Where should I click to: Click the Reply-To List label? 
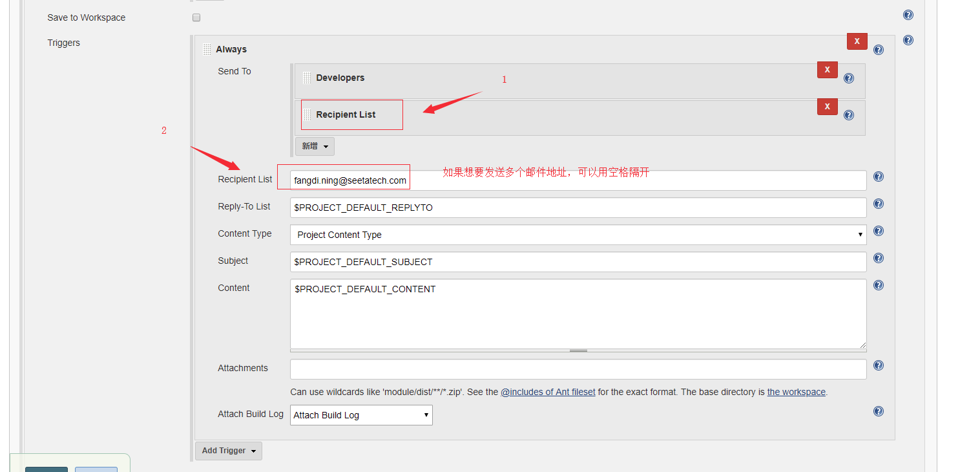[244, 206]
